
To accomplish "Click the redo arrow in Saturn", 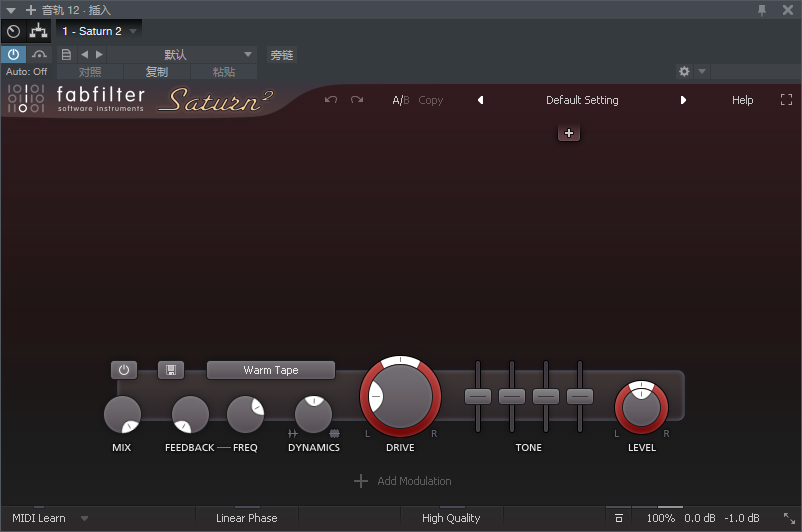I will coord(357,100).
